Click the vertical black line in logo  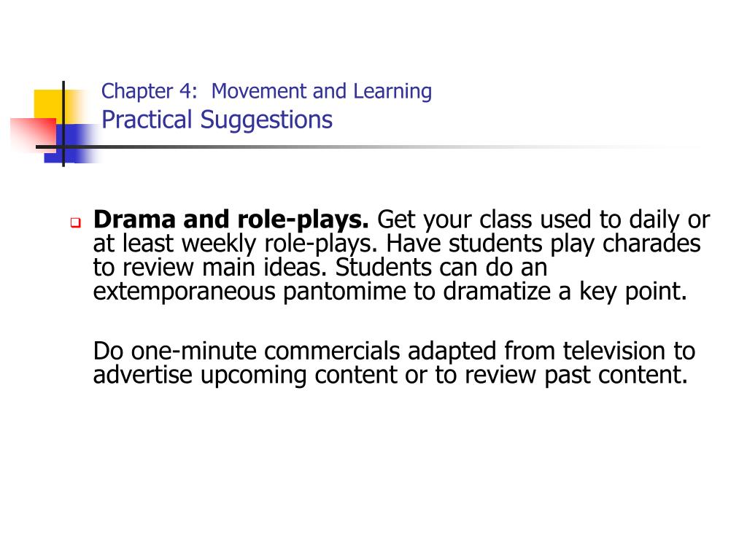(63, 124)
